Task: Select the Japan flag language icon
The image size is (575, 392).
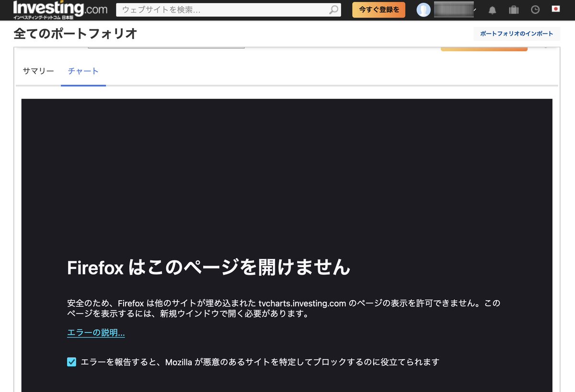Action: (x=556, y=9)
